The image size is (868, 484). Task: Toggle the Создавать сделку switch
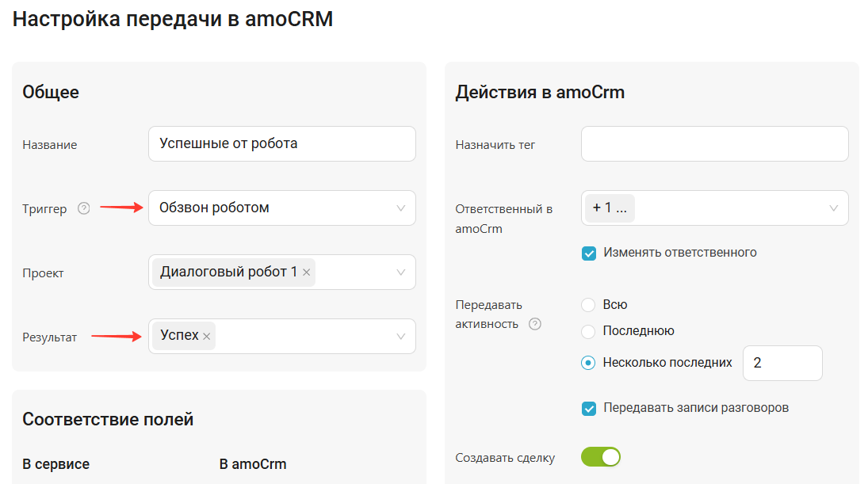601,457
